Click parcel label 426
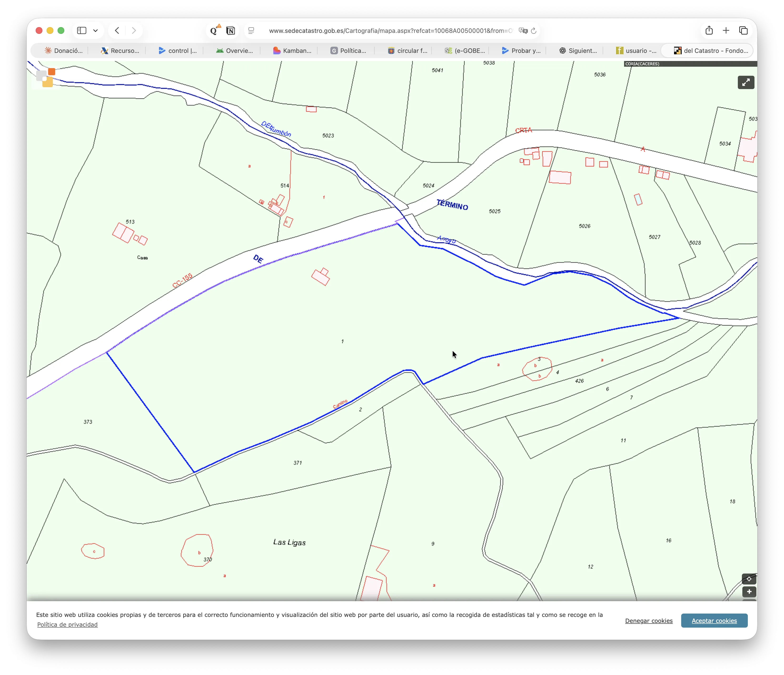The image size is (784, 675). point(579,381)
